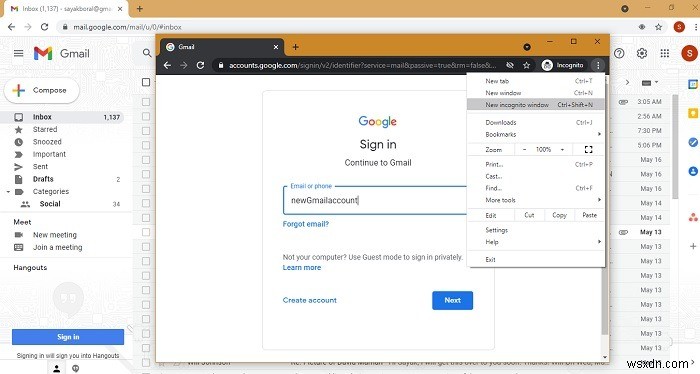Open the incognito three-dot Chrome menu
Viewport: 700px width, 374px height.
[x=598, y=65]
